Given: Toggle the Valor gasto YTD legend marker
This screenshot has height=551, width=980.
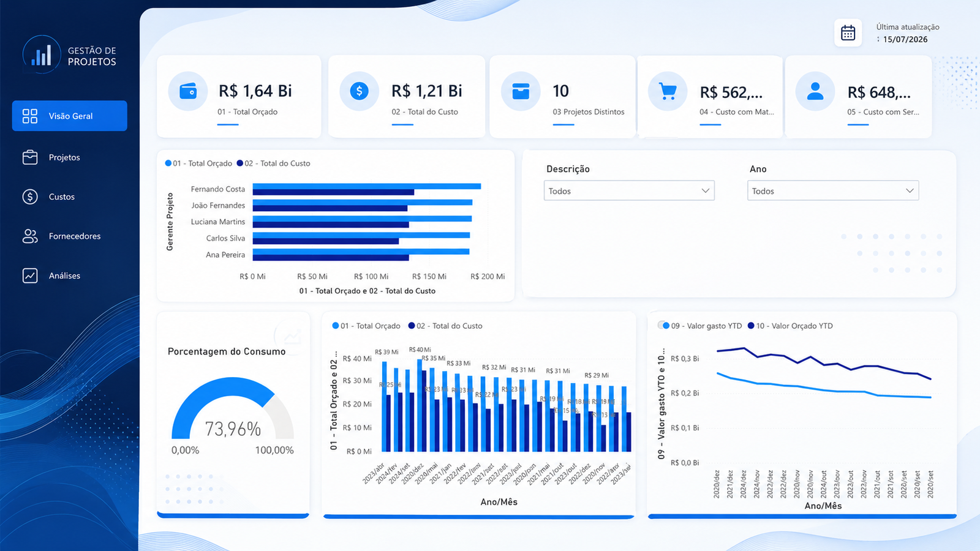Looking at the screenshot, I should 666,326.
